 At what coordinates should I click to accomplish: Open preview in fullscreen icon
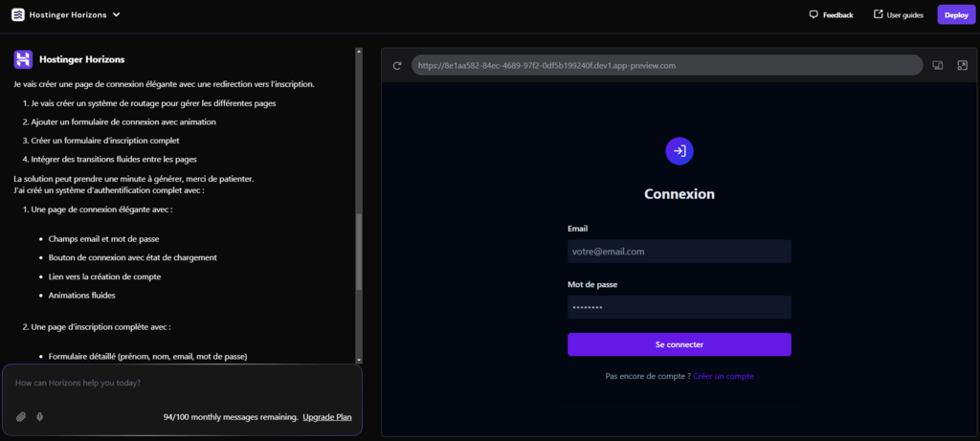click(963, 65)
